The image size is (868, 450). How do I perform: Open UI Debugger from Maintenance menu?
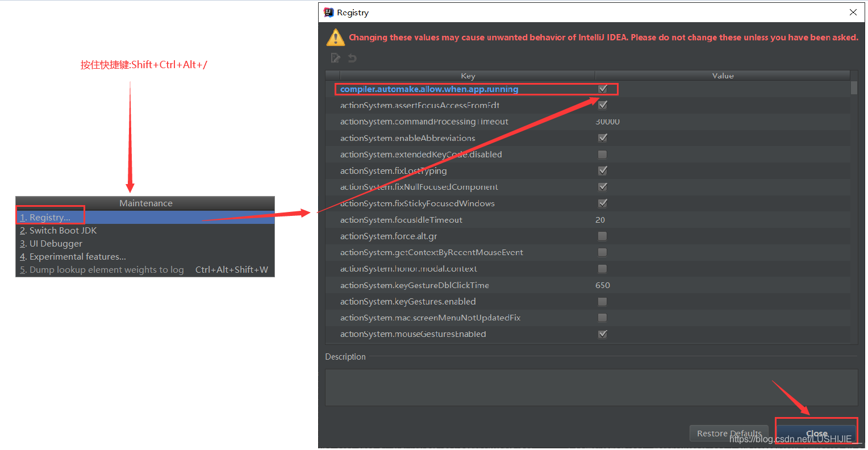(145, 243)
